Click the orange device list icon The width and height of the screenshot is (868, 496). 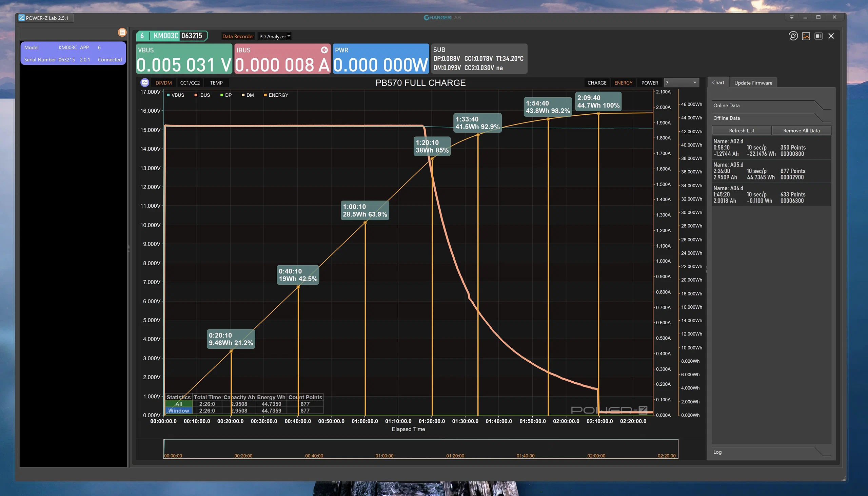[122, 32]
